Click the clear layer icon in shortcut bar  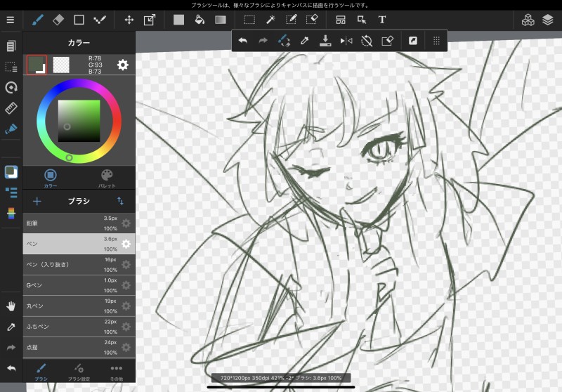pyautogui.click(x=388, y=41)
